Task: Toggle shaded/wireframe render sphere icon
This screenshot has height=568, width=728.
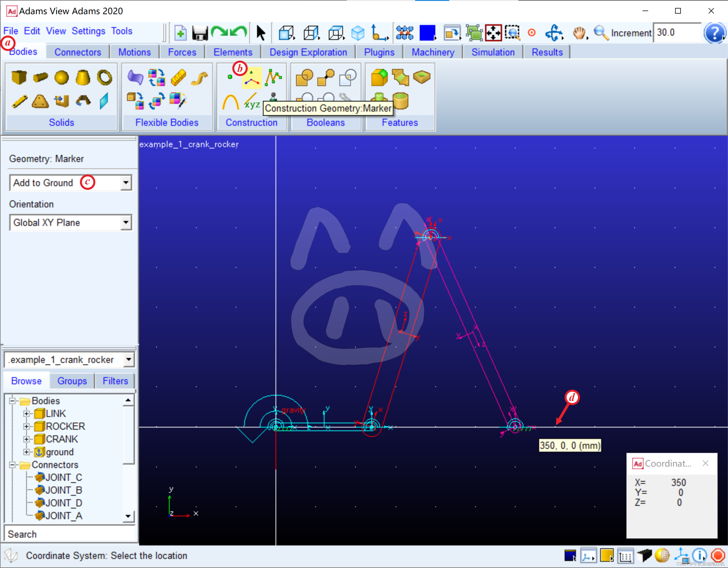Action: point(662,555)
